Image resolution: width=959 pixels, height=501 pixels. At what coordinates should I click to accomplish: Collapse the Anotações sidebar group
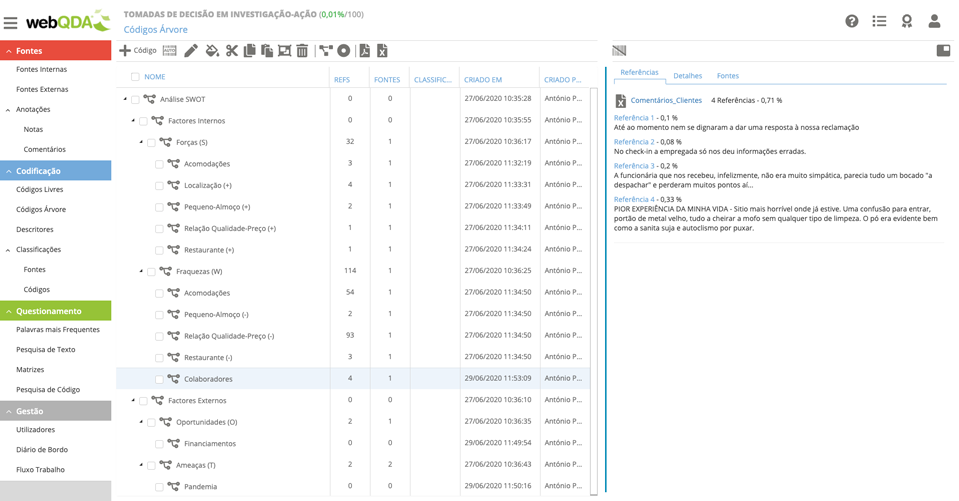pos(8,109)
